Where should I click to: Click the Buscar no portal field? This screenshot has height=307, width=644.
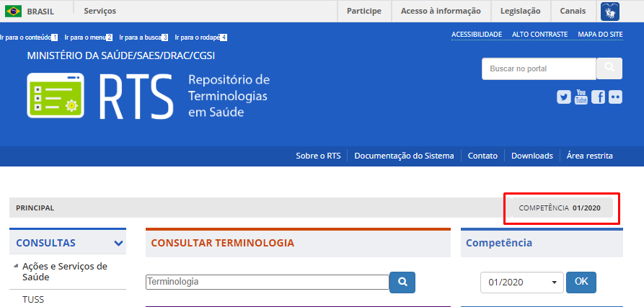coord(538,68)
